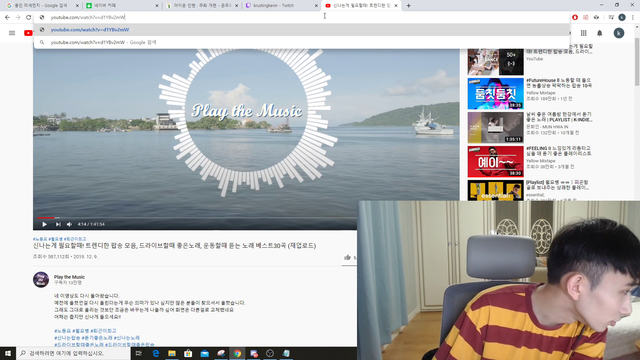Go to YouTube home via logo
This screenshot has height=360, width=640.
(28, 33)
